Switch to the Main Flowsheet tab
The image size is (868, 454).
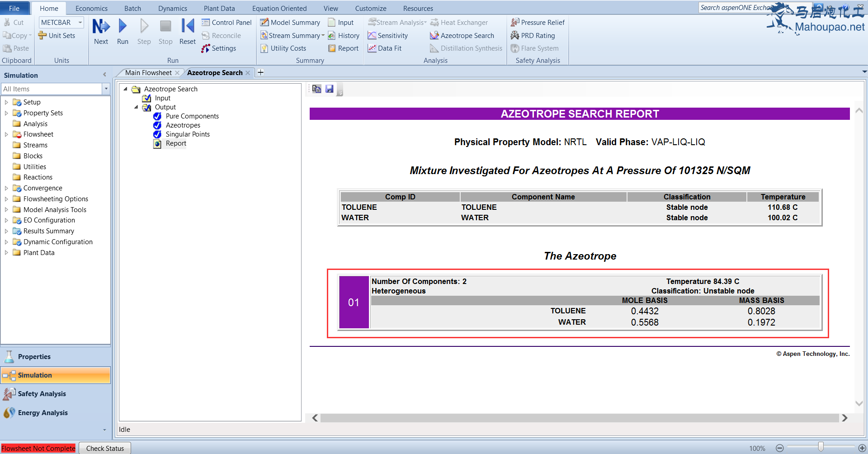pos(148,72)
